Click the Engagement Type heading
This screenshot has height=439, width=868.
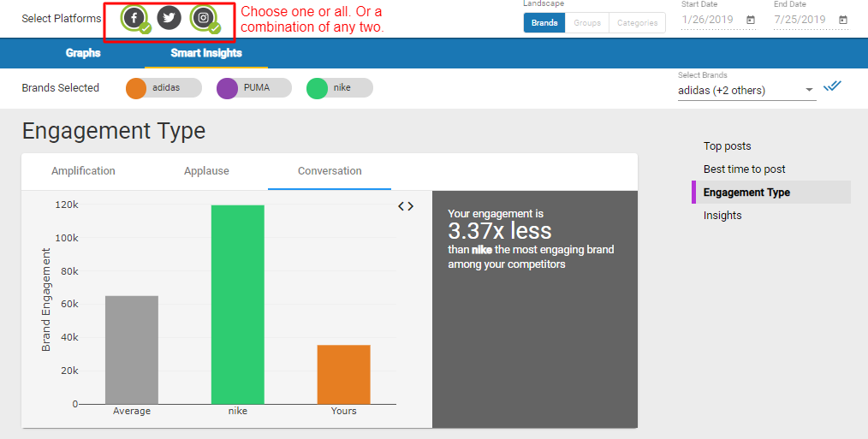pos(114,131)
